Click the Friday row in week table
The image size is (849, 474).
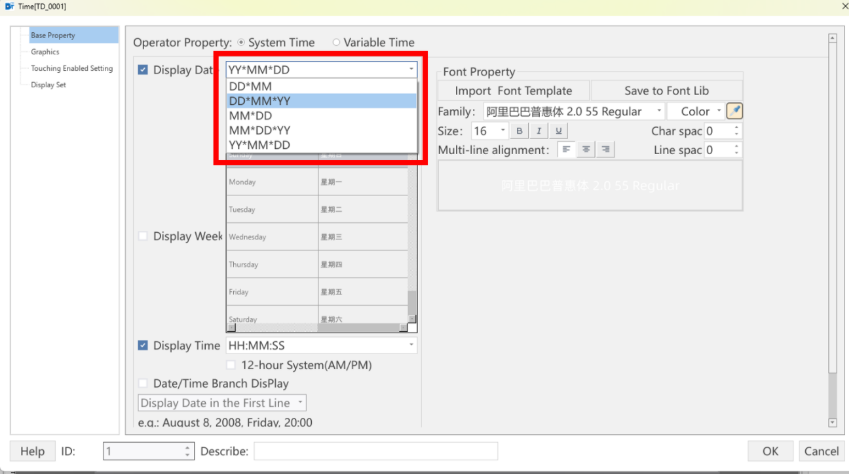[x=317, y=292]
